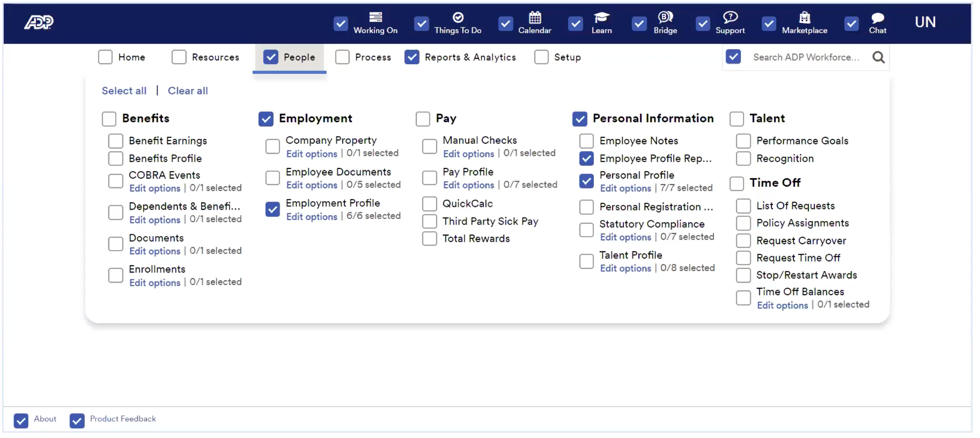980x438 pixels.
Task: Open the Bridge icon
Action: [665, 17]
